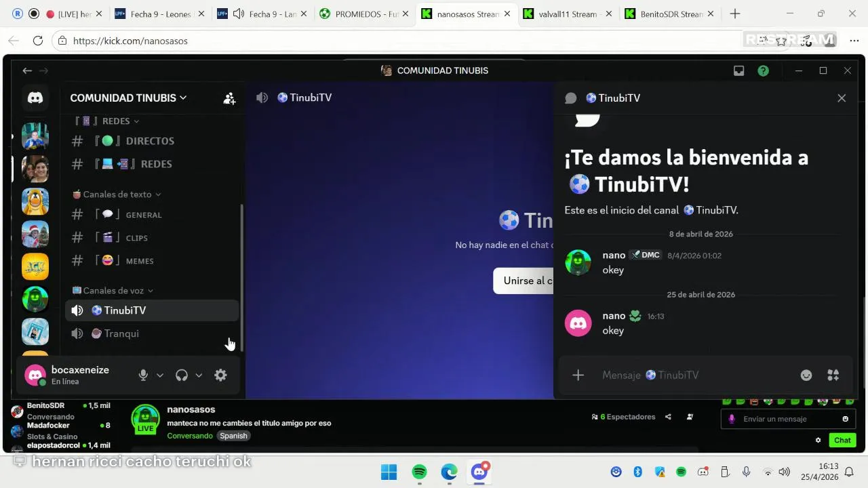Viewport: 868px width, 488px height.
Task: Collapse the Canales de voz category
Action: 113,290
